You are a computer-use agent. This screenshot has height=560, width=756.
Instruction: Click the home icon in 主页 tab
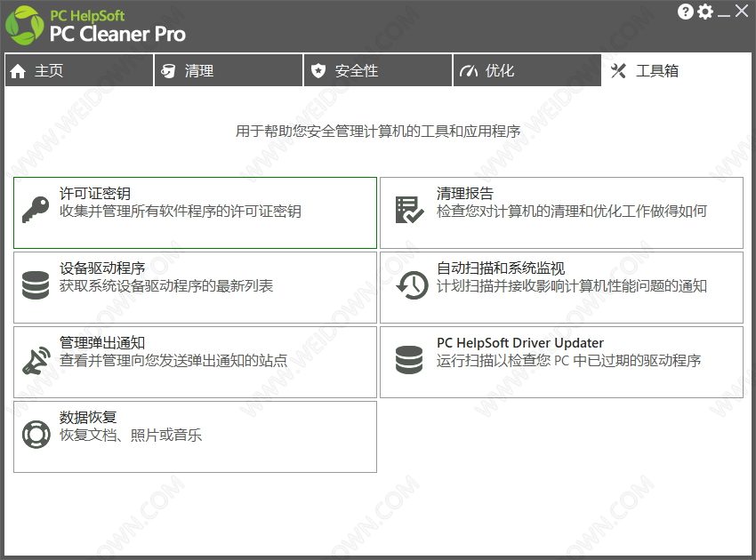18,71
